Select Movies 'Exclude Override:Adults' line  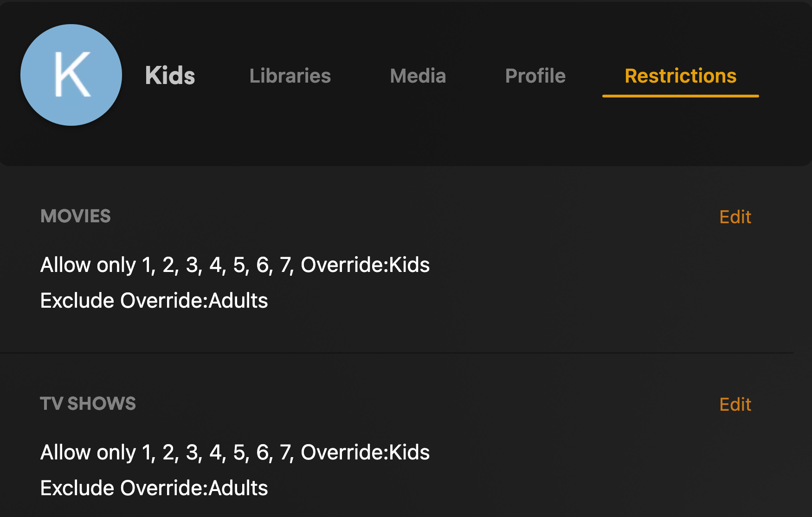click(x=154, y=301)
